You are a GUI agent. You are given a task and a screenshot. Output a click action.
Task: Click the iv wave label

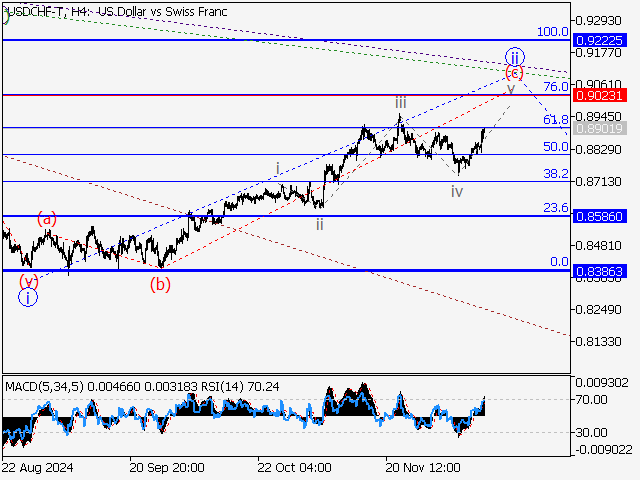point(457,190)
